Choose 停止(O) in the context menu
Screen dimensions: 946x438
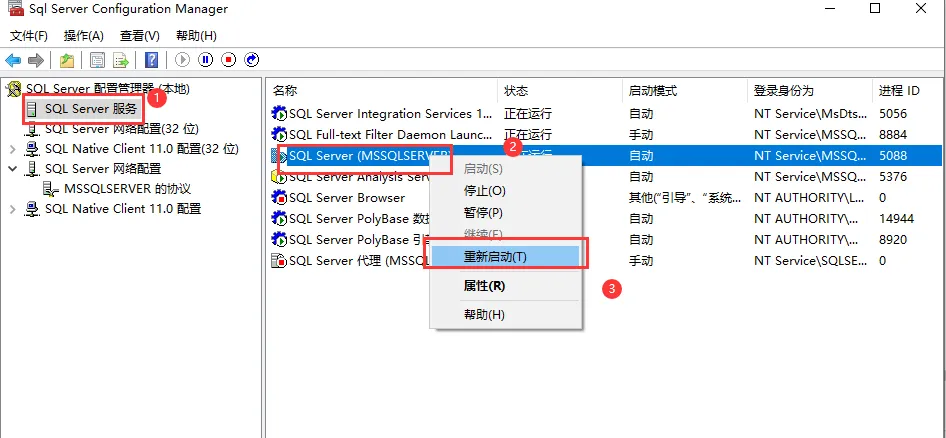[485, 190]
